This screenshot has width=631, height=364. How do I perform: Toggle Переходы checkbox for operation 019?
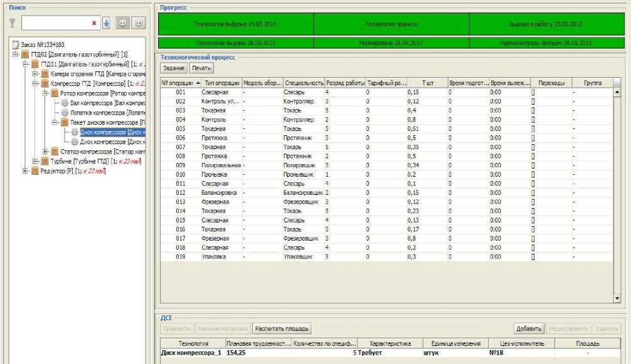tap(533, 257)
